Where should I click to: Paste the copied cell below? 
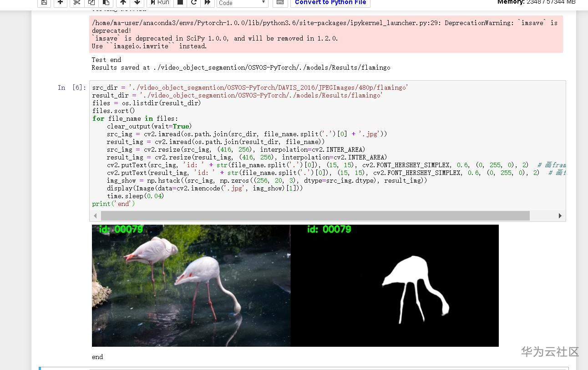click(x=106, y=3)
